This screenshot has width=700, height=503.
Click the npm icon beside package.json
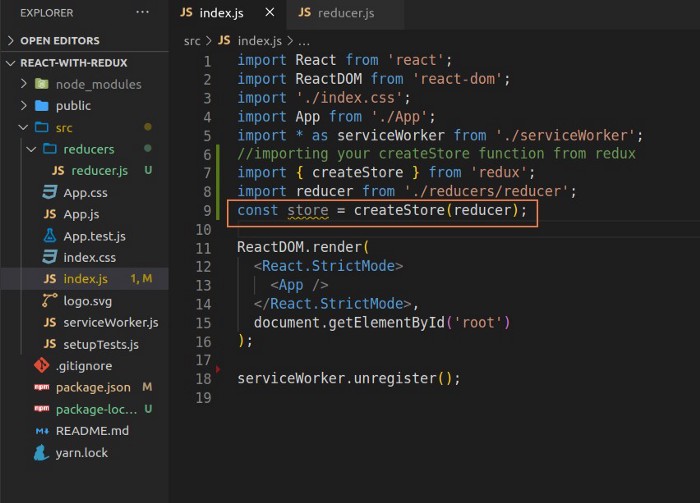point(41,388)
